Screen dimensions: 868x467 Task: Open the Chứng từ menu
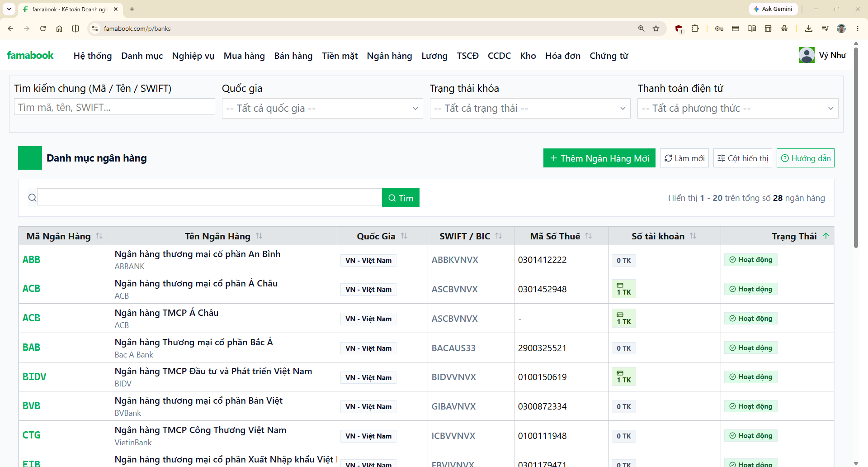pyautogui.click(x=609, y=56)
